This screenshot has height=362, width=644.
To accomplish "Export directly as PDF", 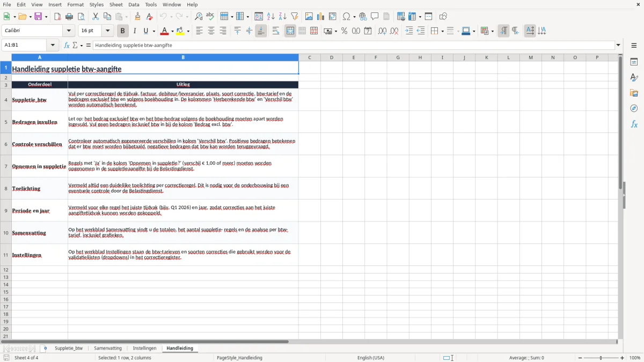I will click(57, 17).
